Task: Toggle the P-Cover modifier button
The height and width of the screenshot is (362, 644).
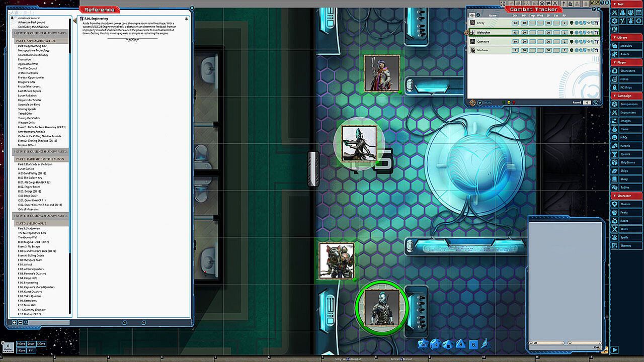Action: pos(21,344)
